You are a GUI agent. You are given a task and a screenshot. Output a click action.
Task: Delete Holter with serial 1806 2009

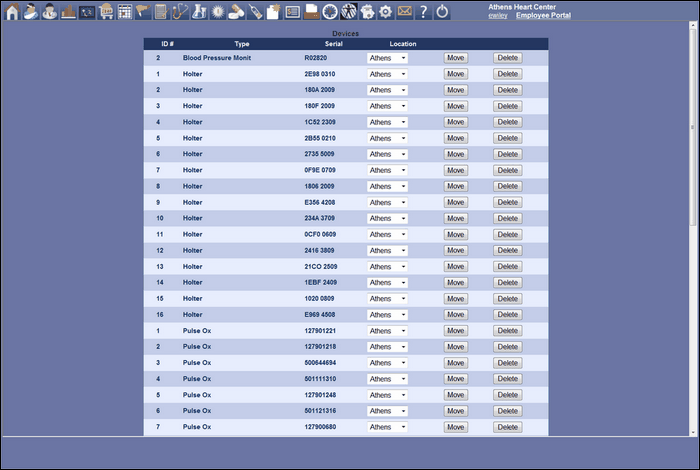pyautogui.click(x=508, y=186)
